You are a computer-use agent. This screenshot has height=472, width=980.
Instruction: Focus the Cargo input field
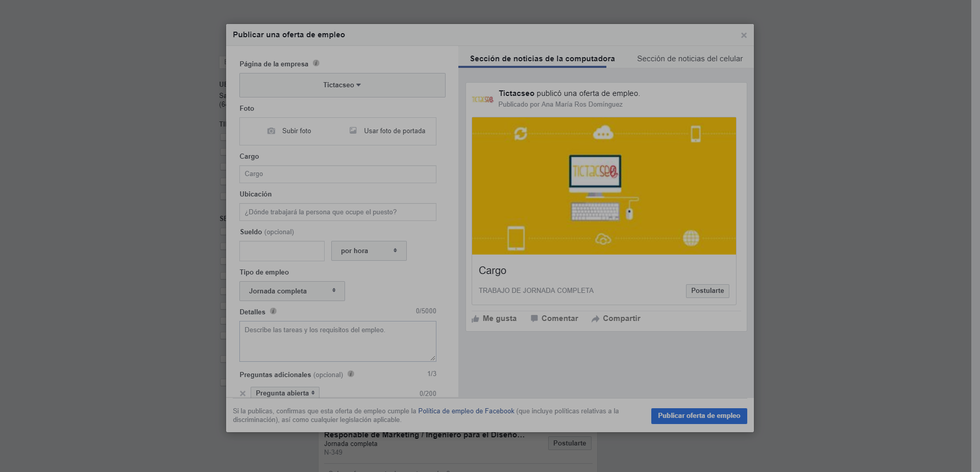click(337, 174)
